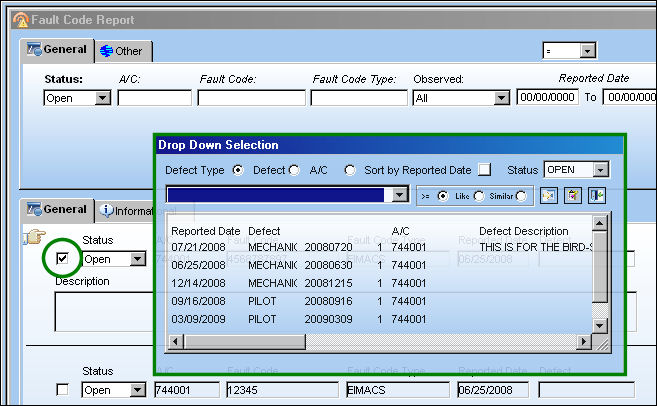Image resolution: width=657 pixels, height=406 pixels.
Task: Switch to the Other tab
Action: click(122, 51)
